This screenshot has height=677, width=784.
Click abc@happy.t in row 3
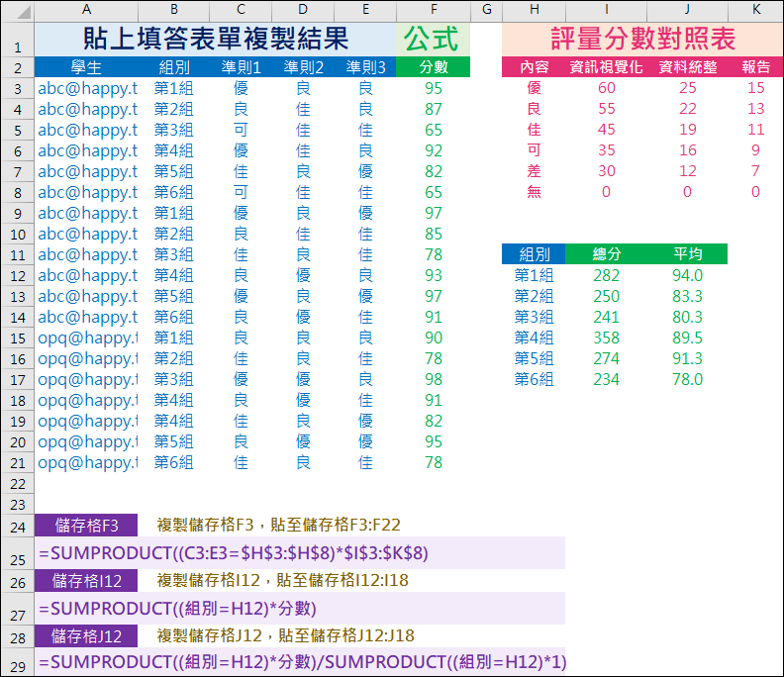(87, 88)
